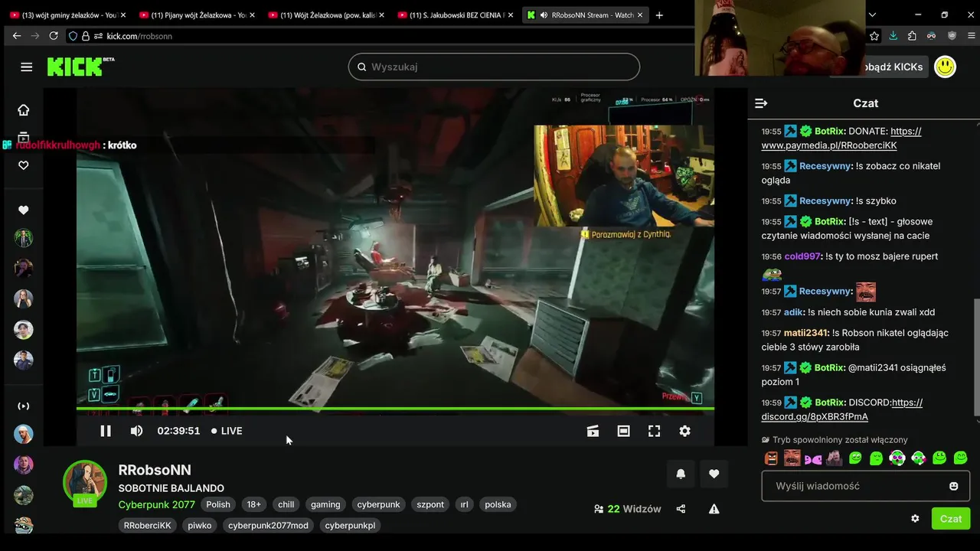This screenshot has width=980, height=551.
Task: Open the Cyberpunk 2077 category link
Action: click(x=156, y=504)
